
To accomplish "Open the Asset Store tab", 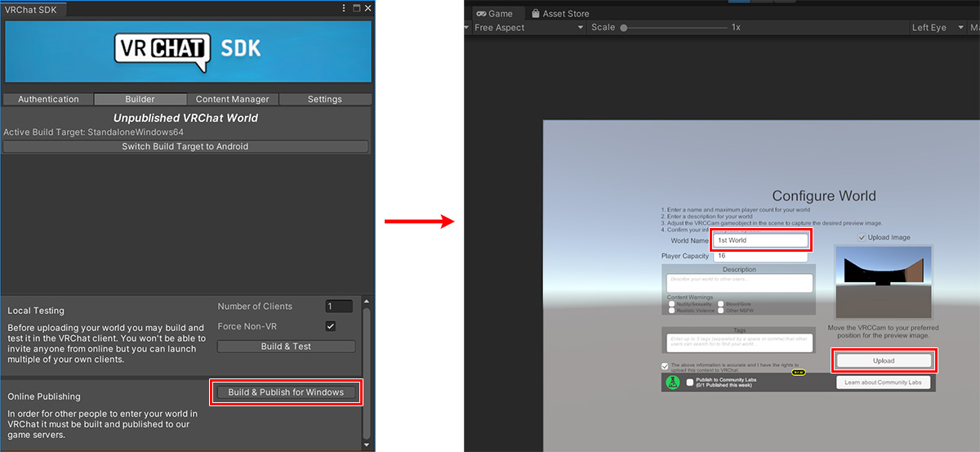I will tap(560, 13).
